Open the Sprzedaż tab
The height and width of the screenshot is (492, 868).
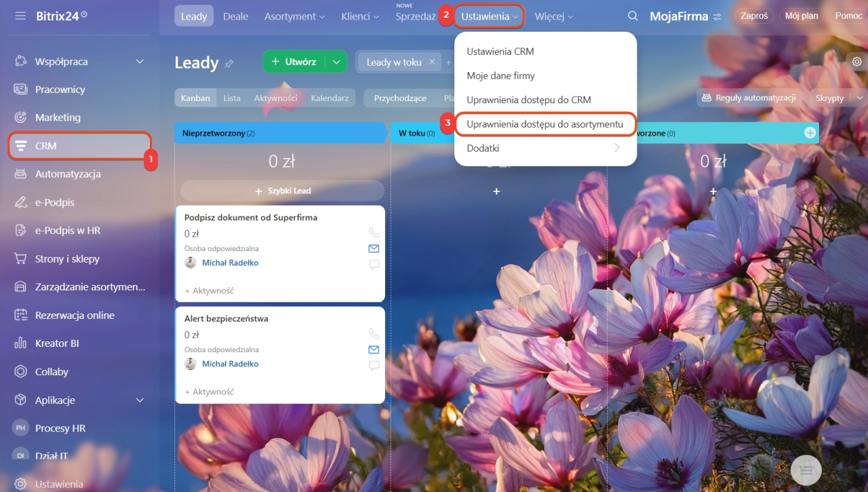(416, 16)
